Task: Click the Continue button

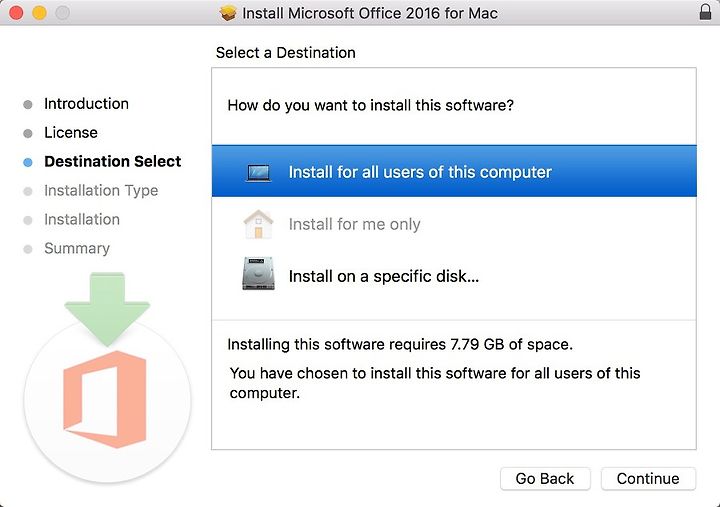Action: tap(648, 479)
